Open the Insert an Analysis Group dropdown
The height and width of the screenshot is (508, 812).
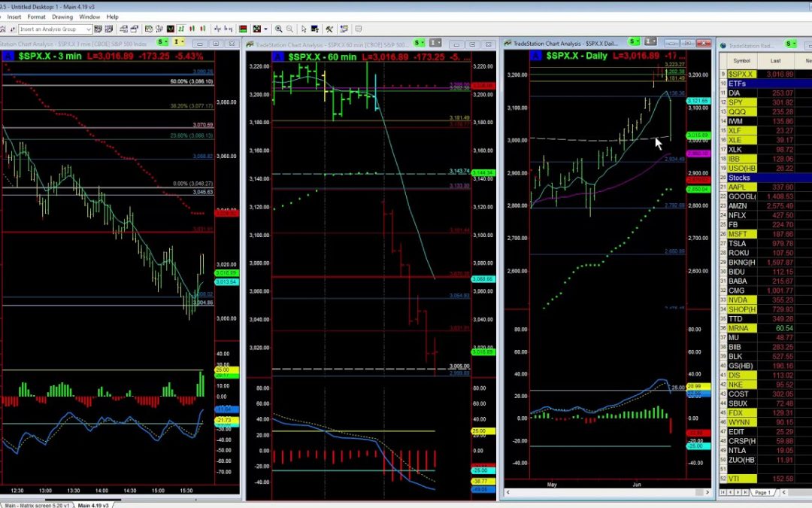[88, 29]
